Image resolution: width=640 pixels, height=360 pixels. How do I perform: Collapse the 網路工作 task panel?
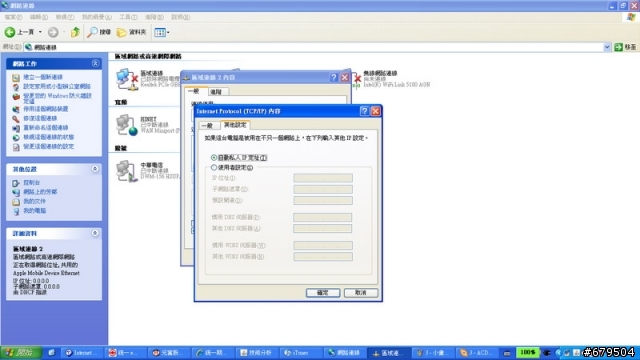point(95,63)
